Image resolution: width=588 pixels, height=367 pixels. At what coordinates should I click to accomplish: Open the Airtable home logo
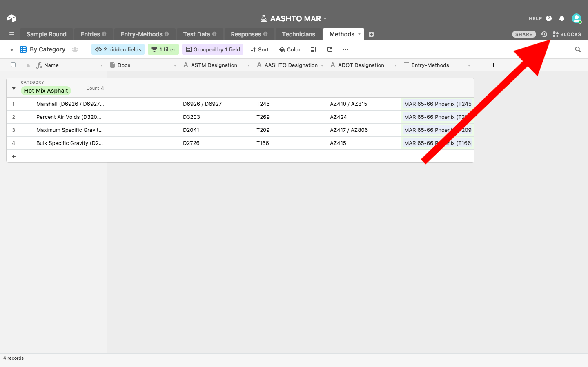tap(11, 18)
